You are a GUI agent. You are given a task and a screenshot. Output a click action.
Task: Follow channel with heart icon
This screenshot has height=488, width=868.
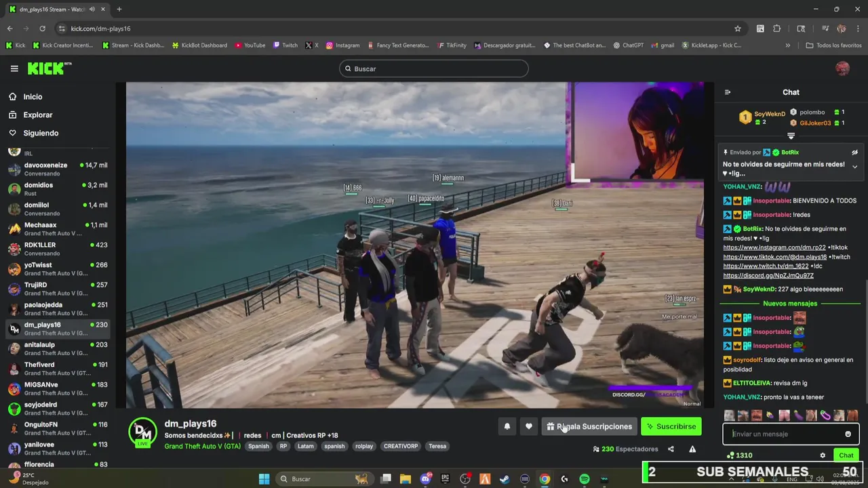[x=529, y=426]
